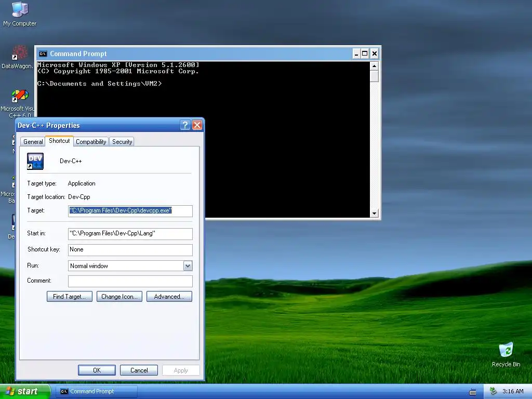Screen dimensions: 532x399
Task: Cancel the Properties dialog
Action: (x=139, y=370)
